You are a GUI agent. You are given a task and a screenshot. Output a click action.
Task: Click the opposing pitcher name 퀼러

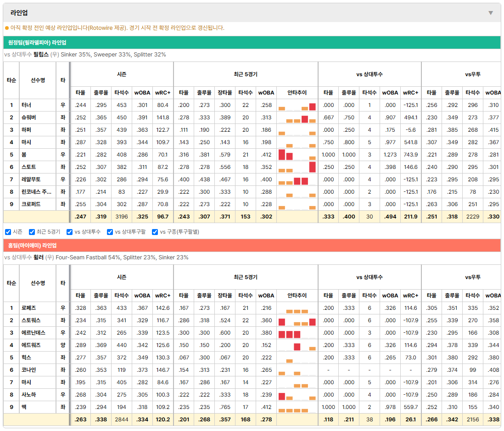point(38,257)
